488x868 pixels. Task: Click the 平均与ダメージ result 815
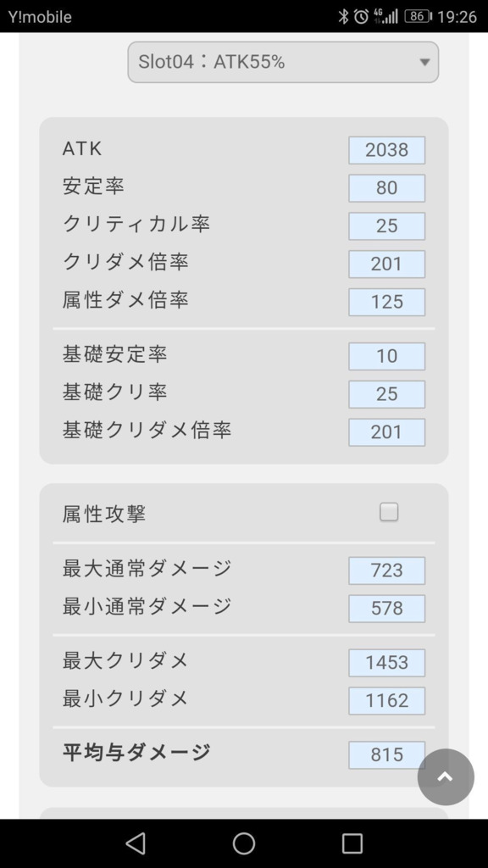tap(386, 755)
